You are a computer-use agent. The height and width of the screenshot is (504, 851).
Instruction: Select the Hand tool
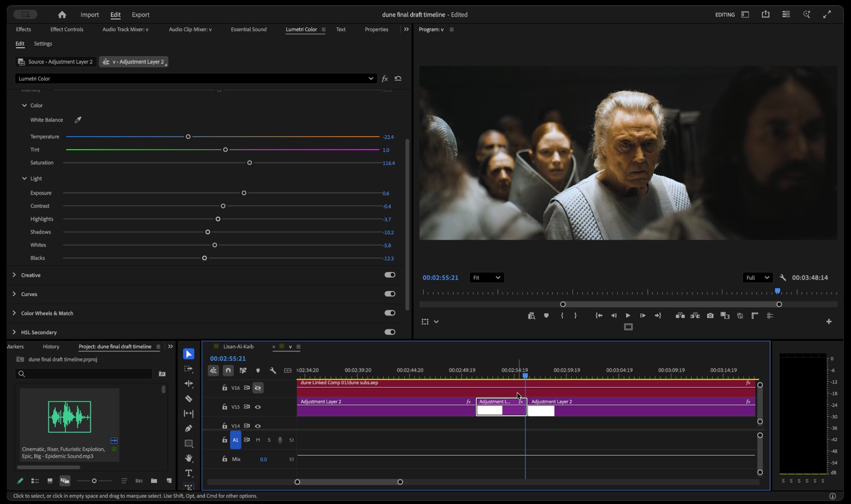click(188, 458)
